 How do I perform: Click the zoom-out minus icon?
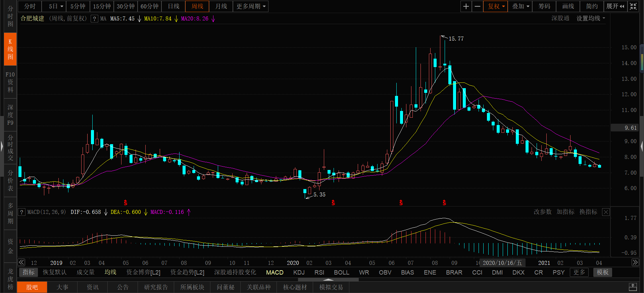click(x=477, y=6)
